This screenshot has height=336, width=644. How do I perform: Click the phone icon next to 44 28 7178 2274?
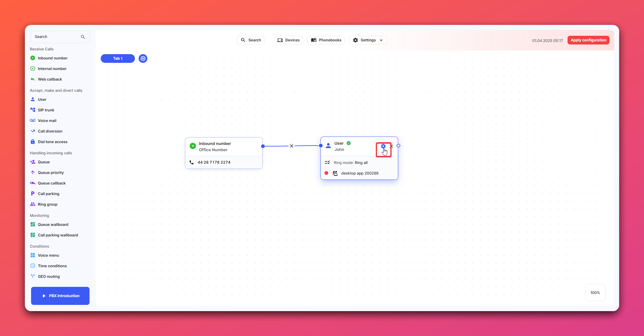point(191,162)
